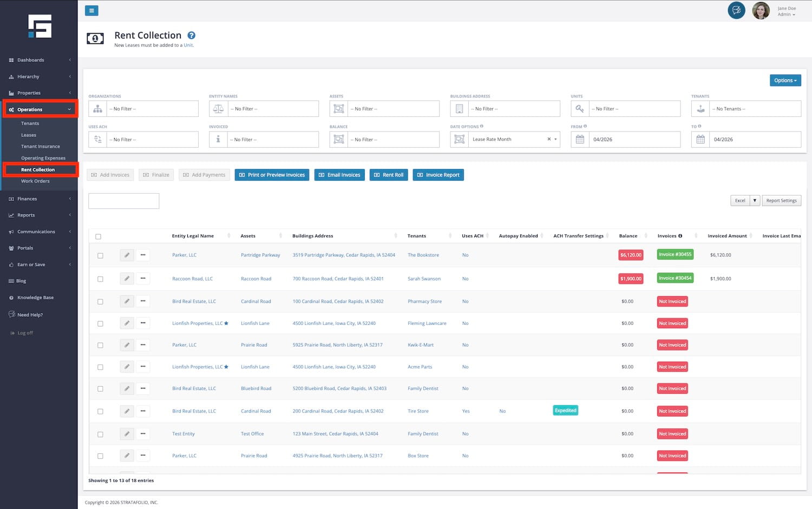Expand the Excel export dropdown arrow
812x509 pixels.
tap(755, 200)
